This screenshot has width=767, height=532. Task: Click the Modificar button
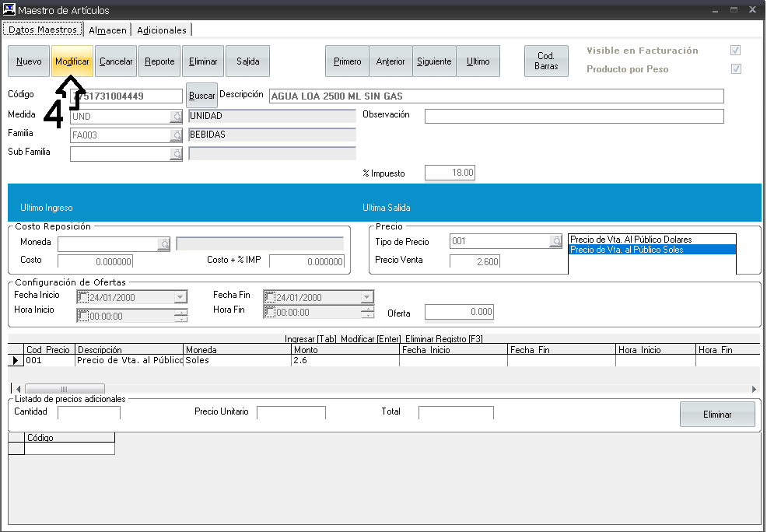tap(72, 61)
